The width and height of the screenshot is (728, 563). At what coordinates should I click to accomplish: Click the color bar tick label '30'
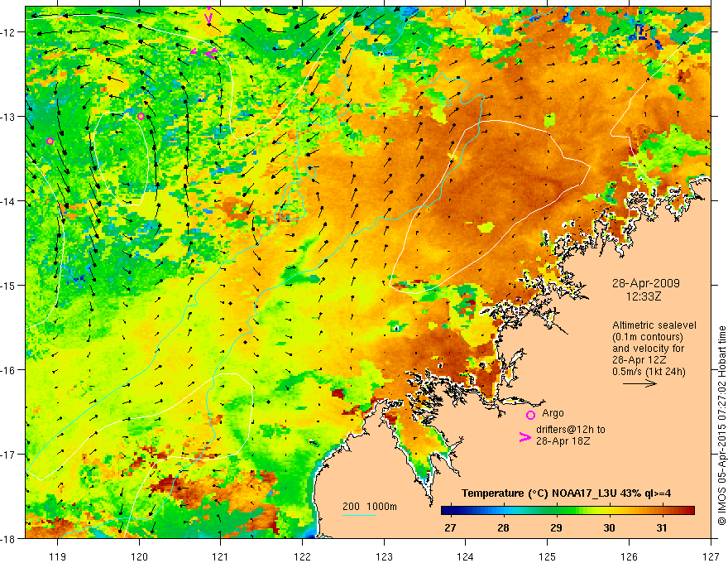coord(609,527)
